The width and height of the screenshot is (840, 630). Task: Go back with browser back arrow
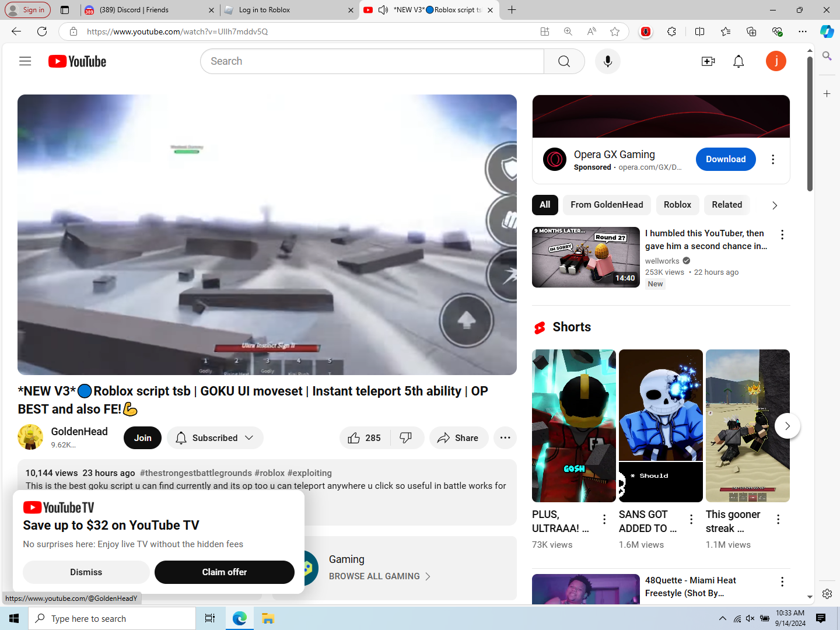click(16, 32)
